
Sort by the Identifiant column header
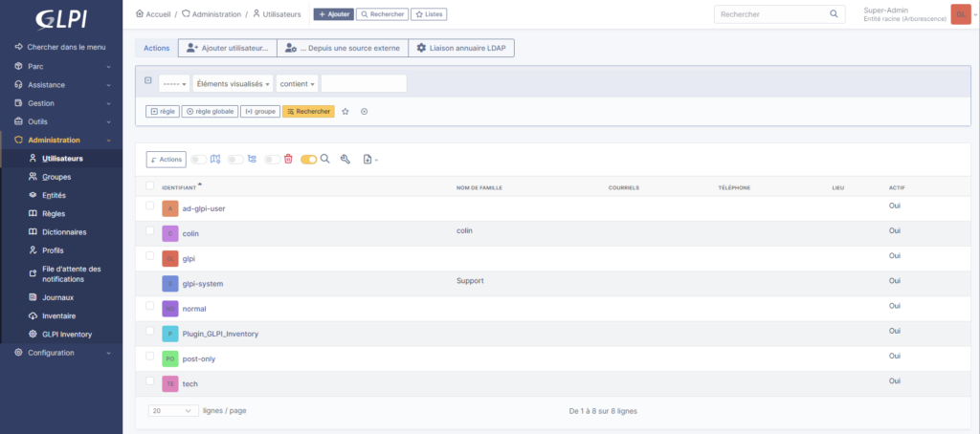[179, 187]
